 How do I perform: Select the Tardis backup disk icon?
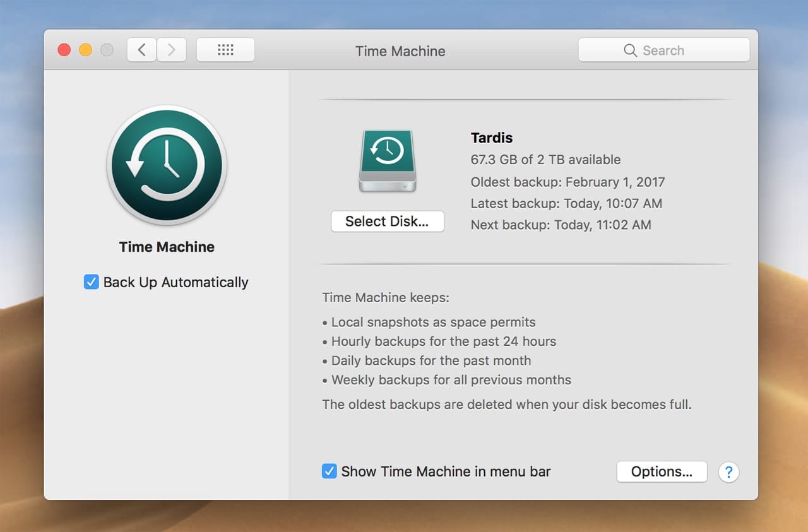pyautogui.click(x=388, y=161)
